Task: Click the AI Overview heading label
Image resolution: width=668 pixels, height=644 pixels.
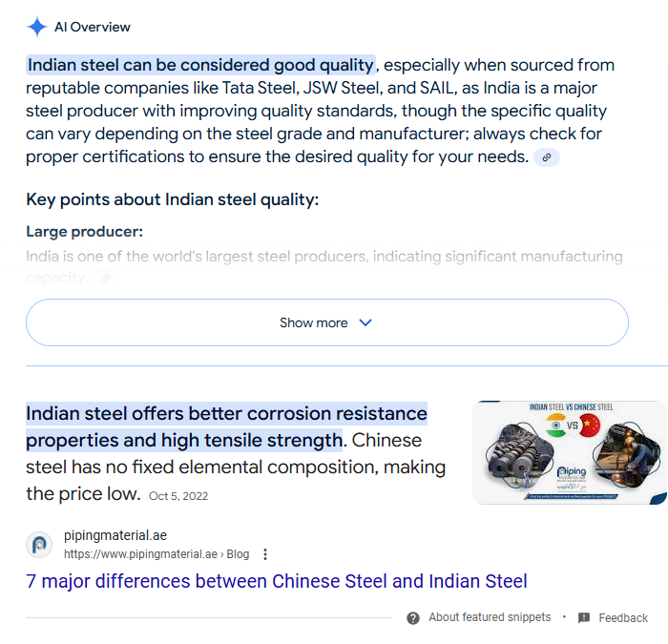Action: point(92,27)
